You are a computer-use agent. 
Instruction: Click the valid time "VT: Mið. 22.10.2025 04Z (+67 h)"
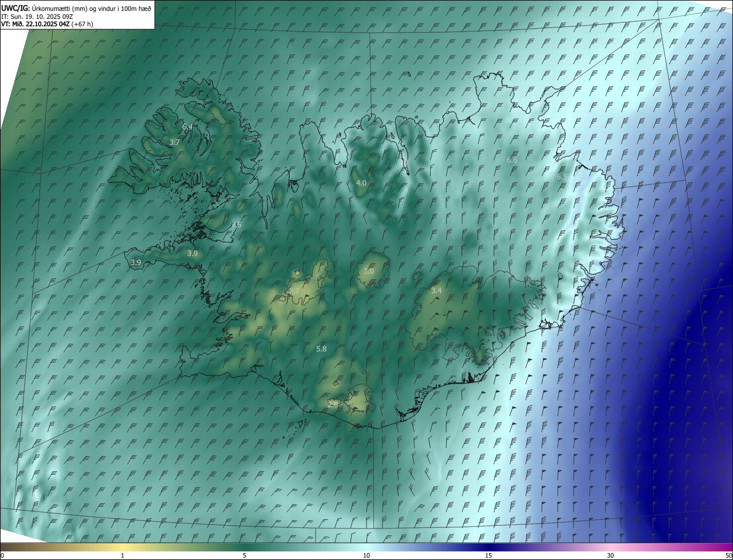[47, 24]
